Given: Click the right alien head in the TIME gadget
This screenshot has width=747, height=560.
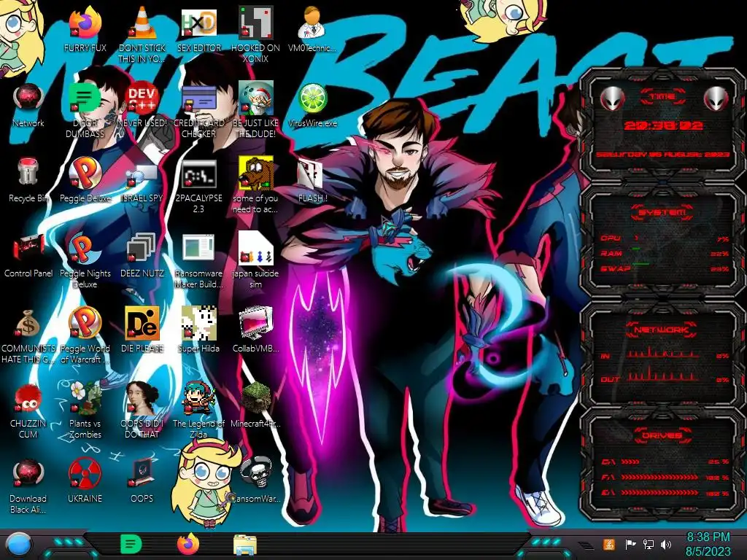Looking at the screenshot, I should pyautogui.click(x=716, y=98).
